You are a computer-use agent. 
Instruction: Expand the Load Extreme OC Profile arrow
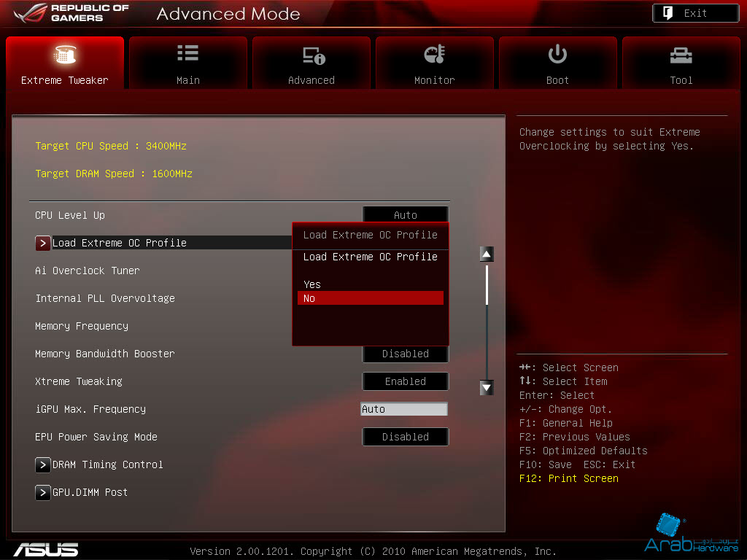42,243
